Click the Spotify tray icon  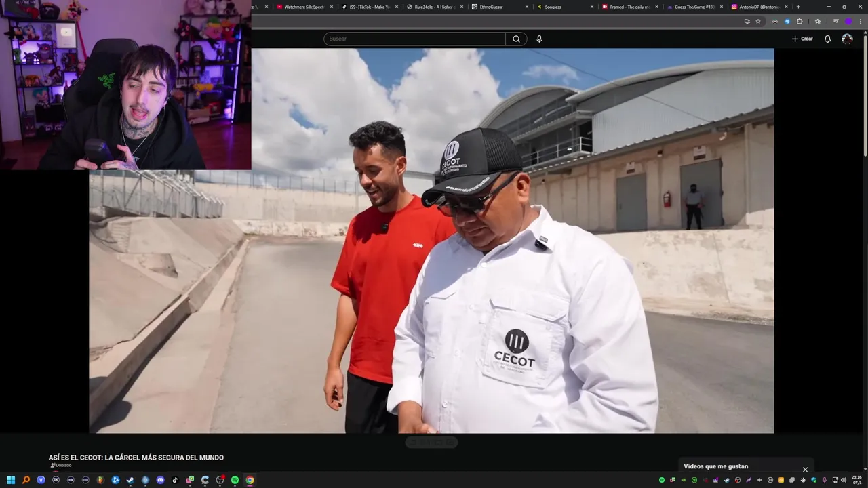(662, 480)
